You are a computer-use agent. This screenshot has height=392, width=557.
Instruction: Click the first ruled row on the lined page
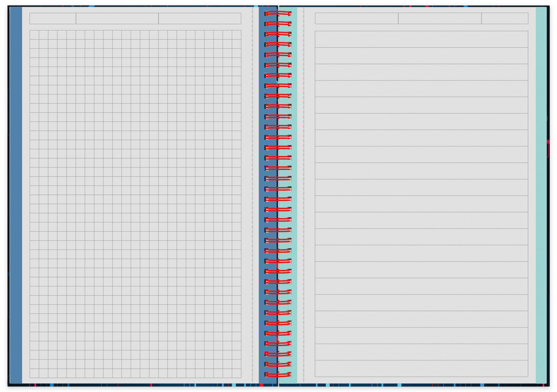click(x=422, y=39)
